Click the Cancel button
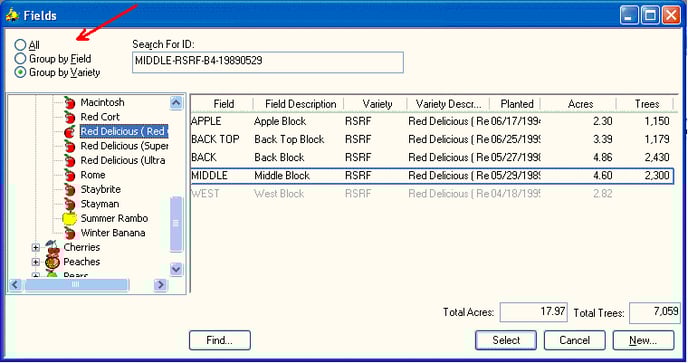 pyautogui.click(x=574, y=340)
